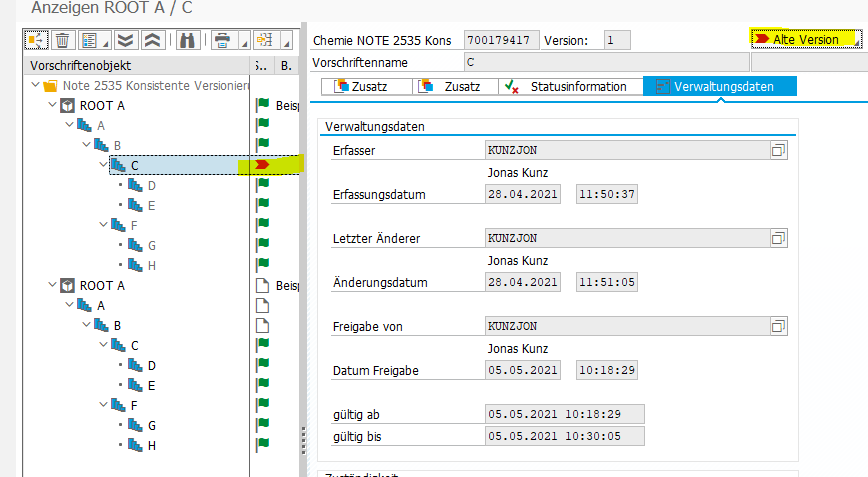Collapse the Note 2535 Konsistente Versionierung folder
The width and height of the screenshot is (868, 477).
35,85
